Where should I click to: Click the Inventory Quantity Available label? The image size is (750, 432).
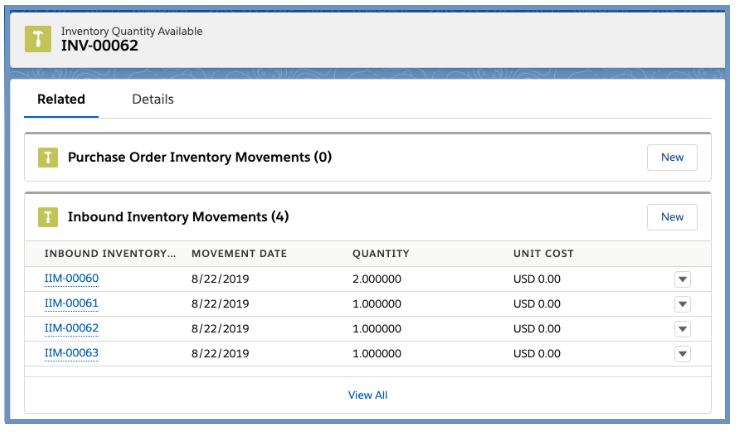pos(132,31)
